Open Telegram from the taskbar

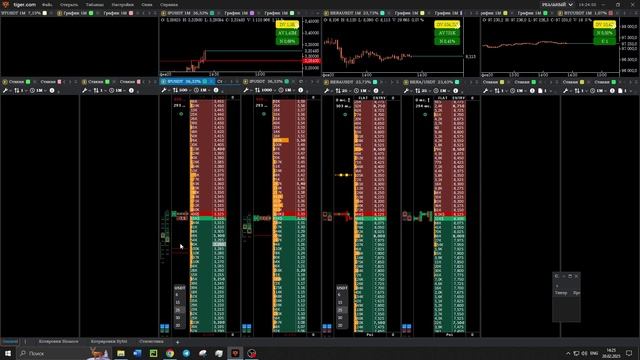pos(186,353)
